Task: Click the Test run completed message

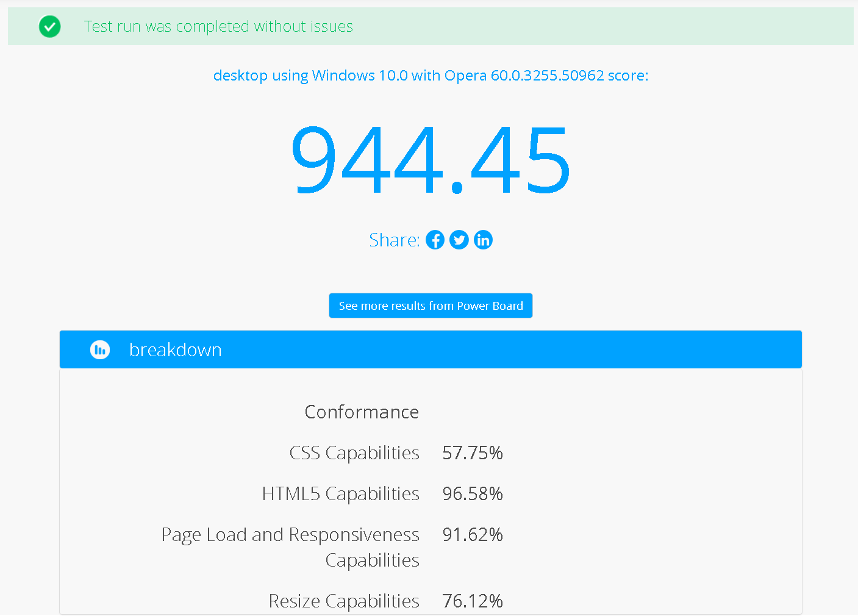Action: pos(218,26)
